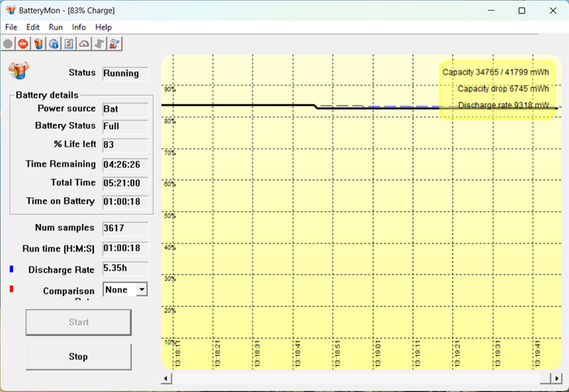Click the toolbar icon with red X
The image size is (569, 392).
click(115, 44)
